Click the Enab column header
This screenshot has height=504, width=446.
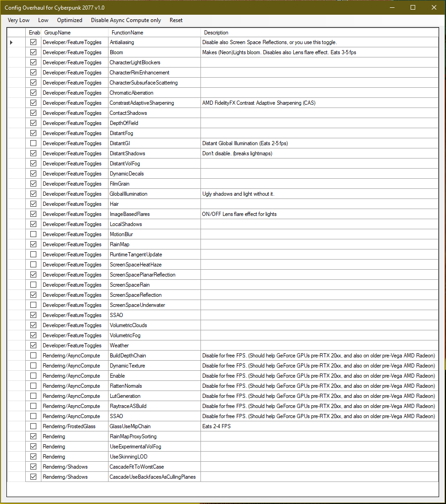click(x=34, y=33)
